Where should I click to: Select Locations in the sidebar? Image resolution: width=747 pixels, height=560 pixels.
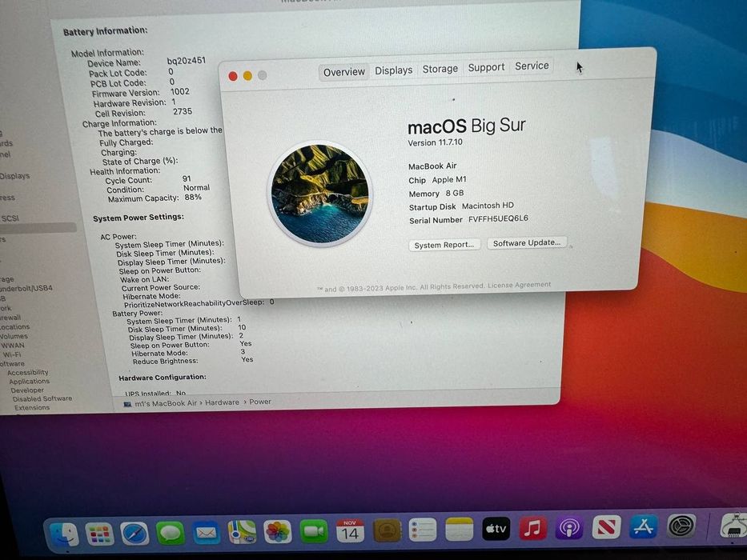click(14, 327)
